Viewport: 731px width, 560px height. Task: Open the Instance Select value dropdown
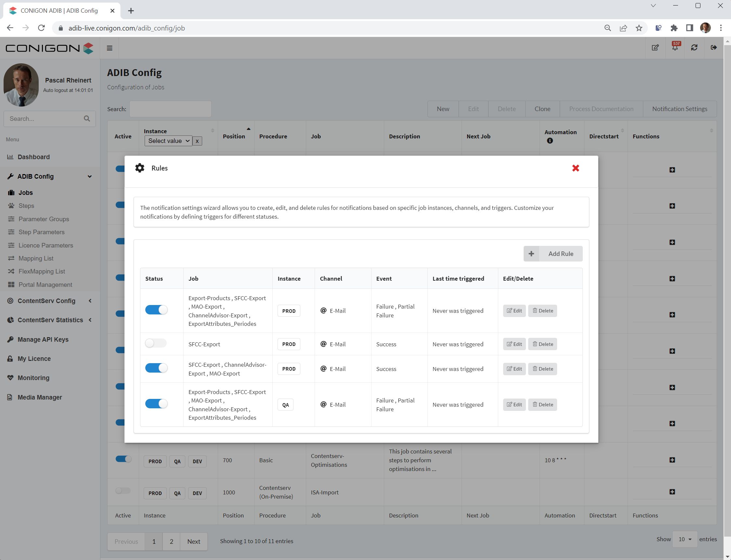tap(168, 141)
